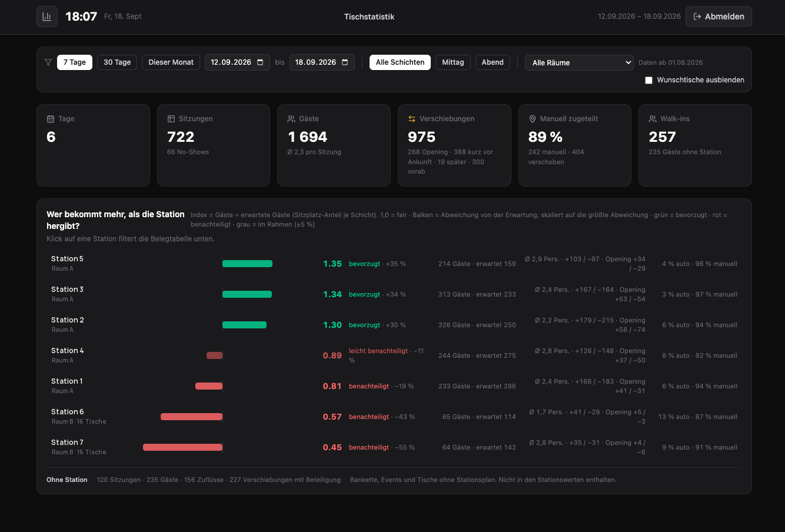Filter by Station 3 row
This screenshot has height=532, width=785.
tap(394, 294)
